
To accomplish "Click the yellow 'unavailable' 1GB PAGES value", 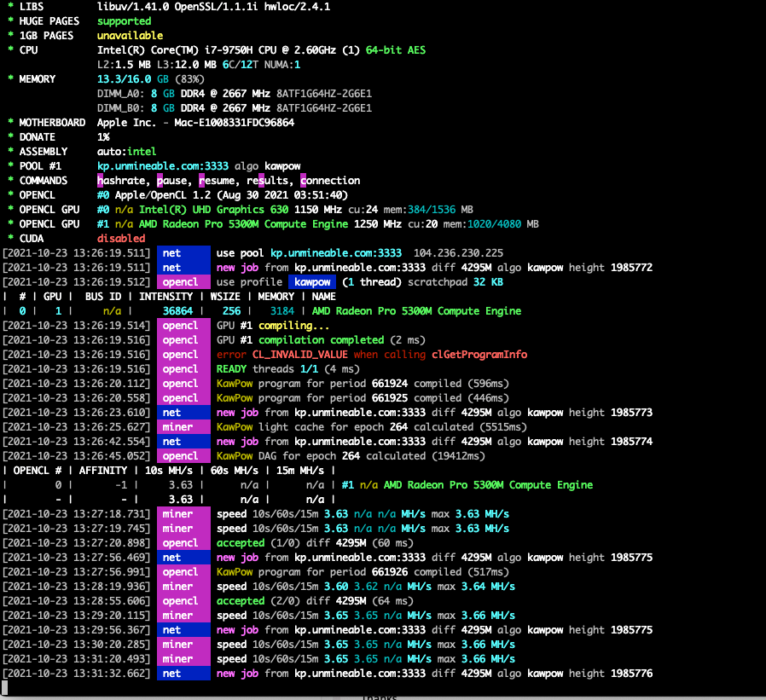I will click(130, 36).
